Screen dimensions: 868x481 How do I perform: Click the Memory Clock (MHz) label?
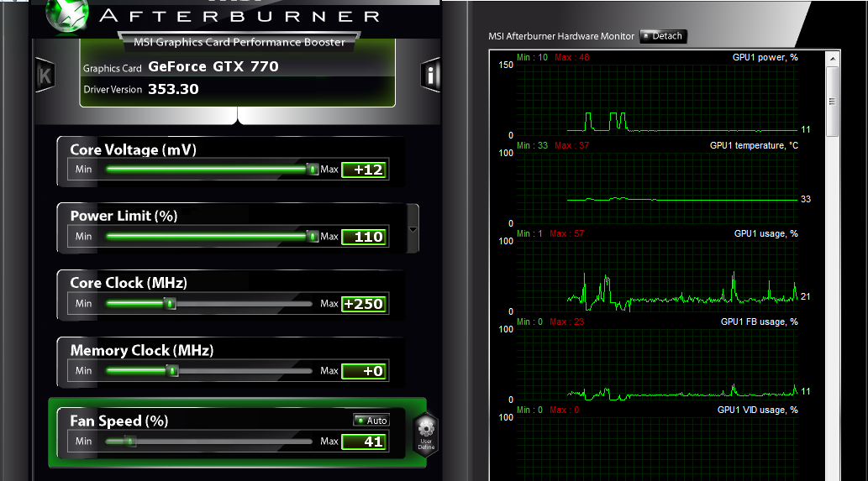(142, 351)
